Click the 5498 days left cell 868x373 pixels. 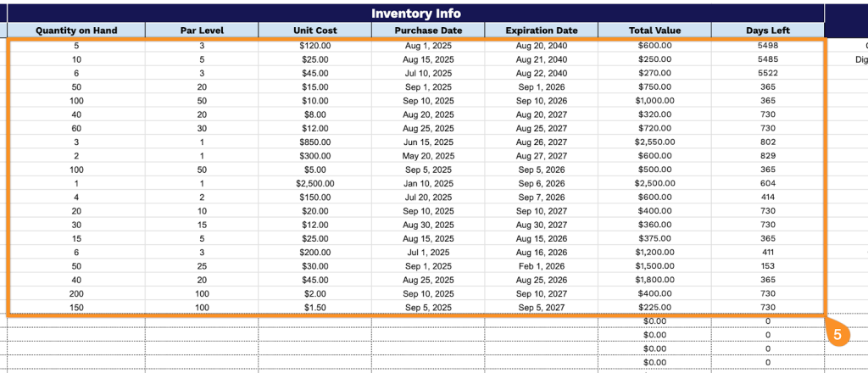point(768,45)
